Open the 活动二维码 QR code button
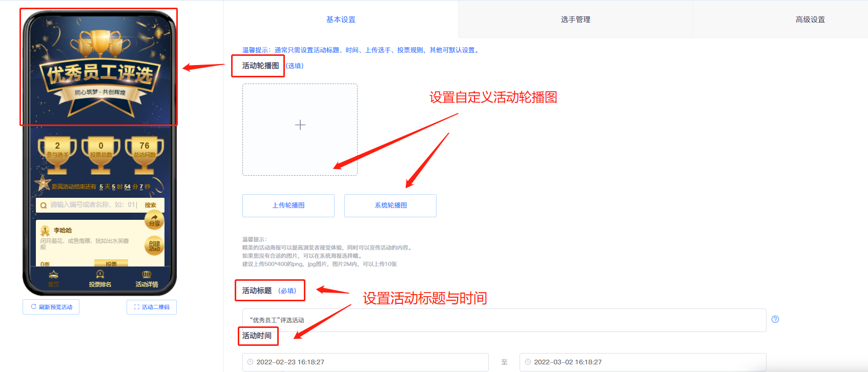Viewport: 868px width, 372px height. point(152,307)
